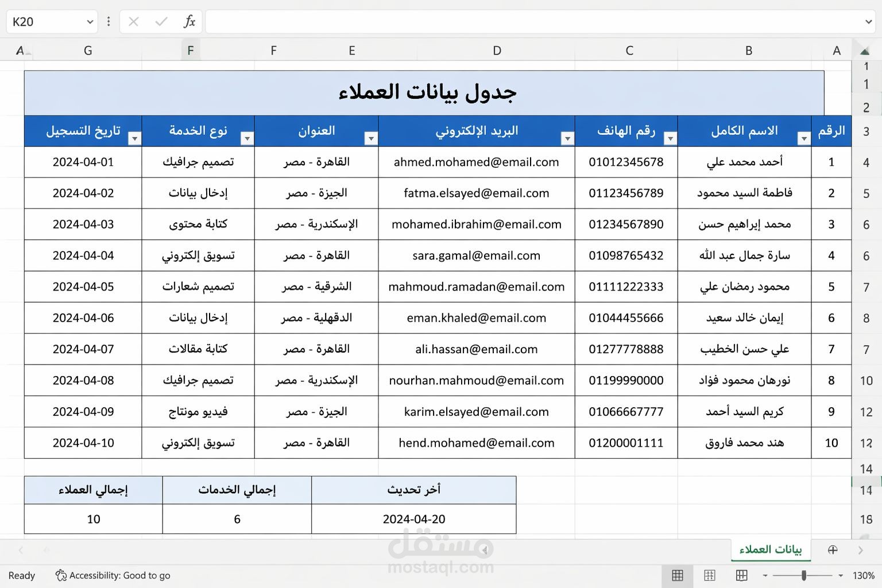Viewport: 882px width, 588px height.
Task: Select column D header
Action: 497,51
